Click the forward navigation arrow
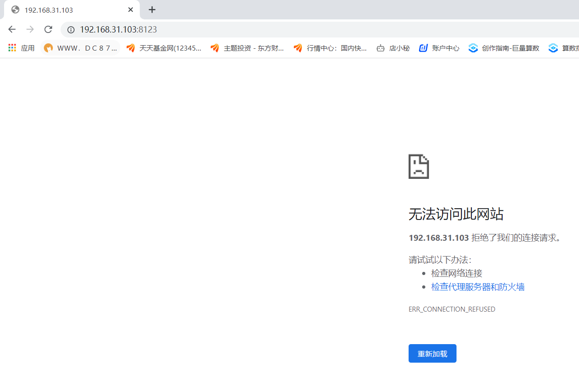 (x=30, y=29)
